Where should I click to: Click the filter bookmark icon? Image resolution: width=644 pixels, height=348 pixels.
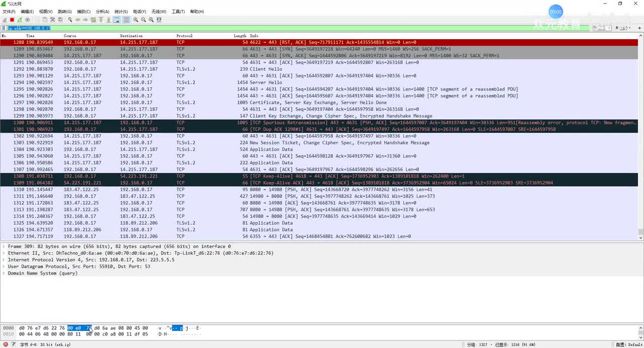[4, 28]
